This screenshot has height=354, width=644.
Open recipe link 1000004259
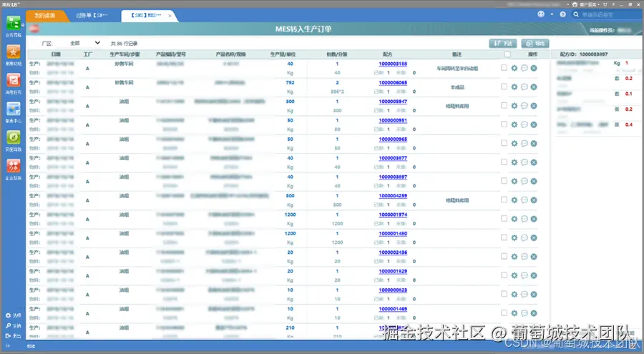click(393, 196)
